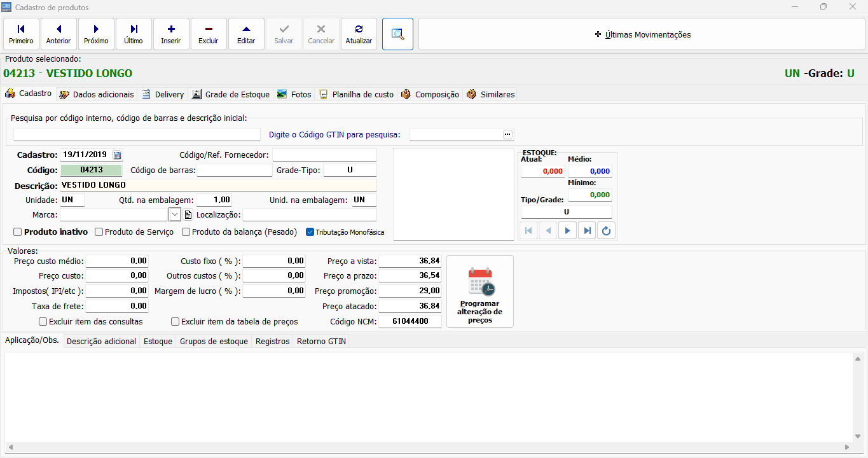Uncheck Tributação Monofásica

point(310,232)
